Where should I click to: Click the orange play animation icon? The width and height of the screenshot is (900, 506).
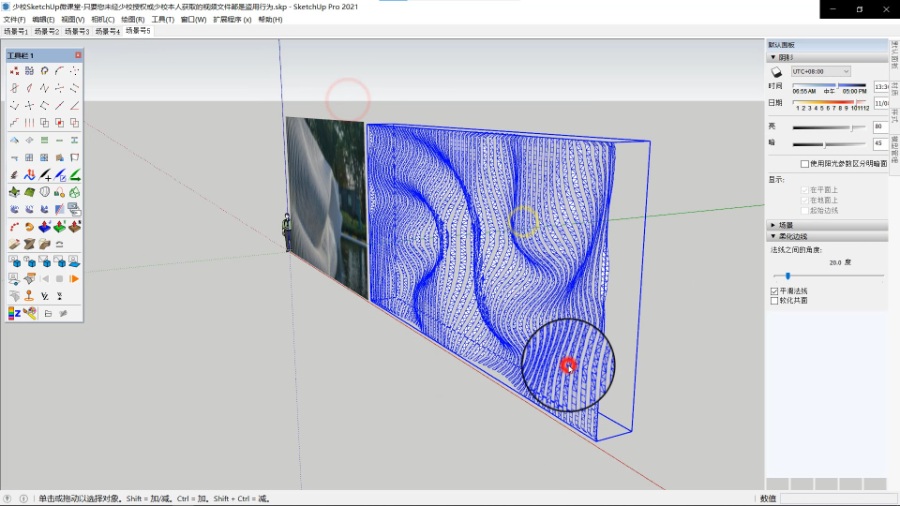pyautogui.click(x=74, y=279)
